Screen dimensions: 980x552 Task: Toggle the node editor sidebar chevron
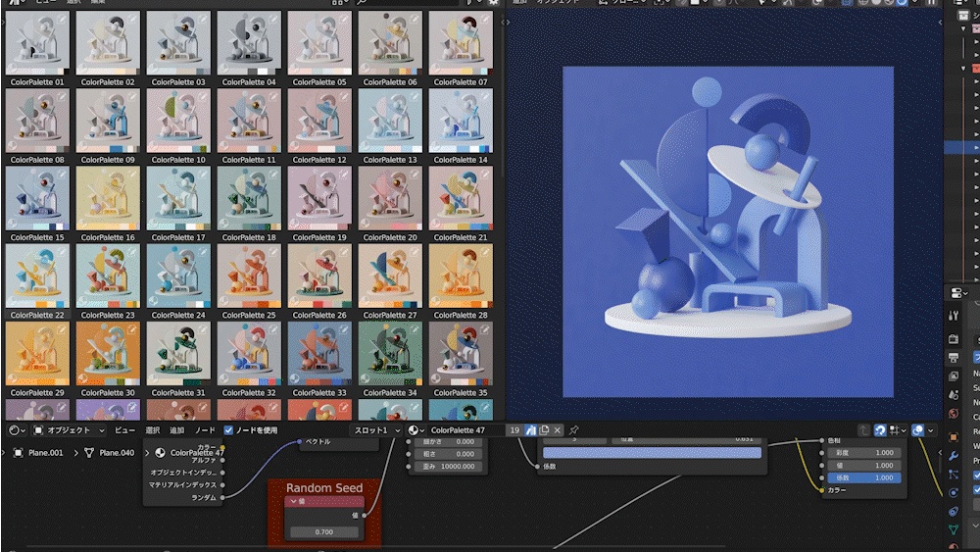click(x=940, y=453)
